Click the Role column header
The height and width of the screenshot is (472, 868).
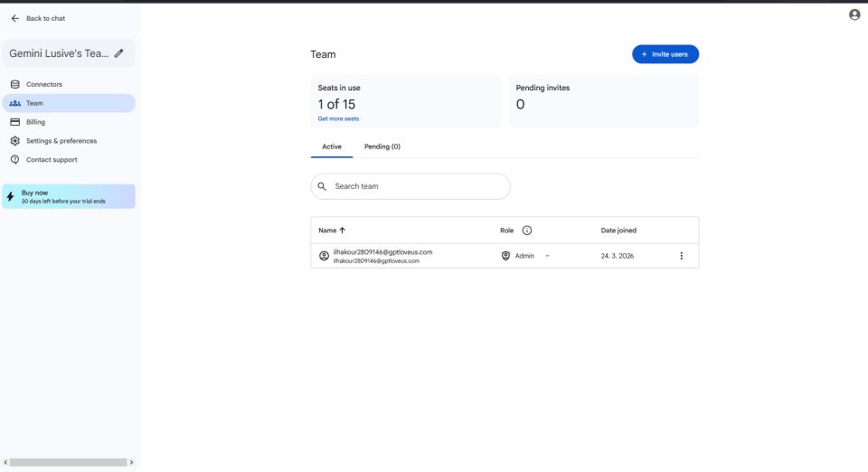(506, 231)
